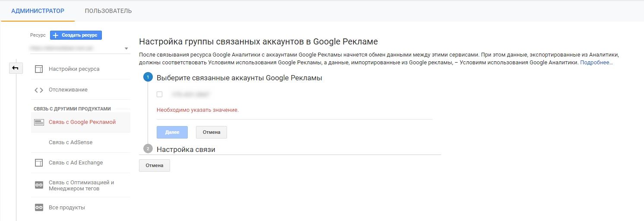Click the Все продукты chain icon
This screenshot has height=221, width=644.
click(39, 208)
